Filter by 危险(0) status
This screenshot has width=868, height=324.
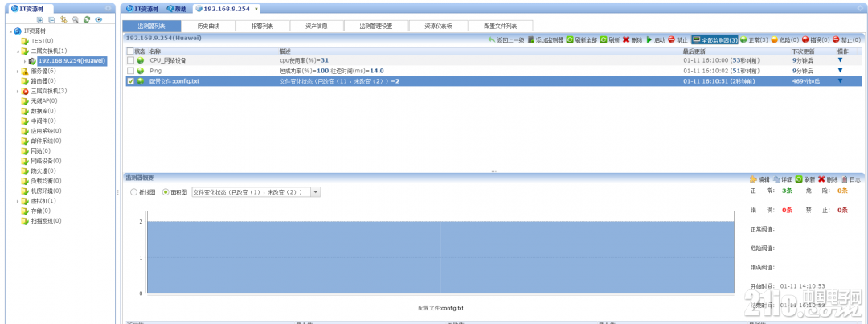coord(785,40)
